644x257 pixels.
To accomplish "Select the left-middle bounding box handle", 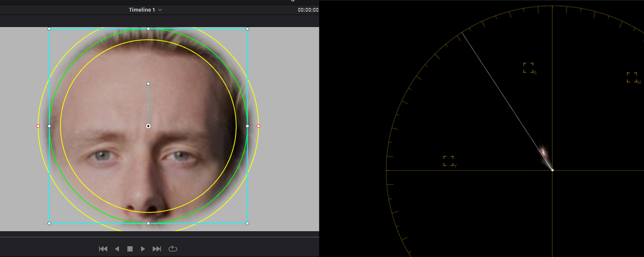I will tap(49, 126).
